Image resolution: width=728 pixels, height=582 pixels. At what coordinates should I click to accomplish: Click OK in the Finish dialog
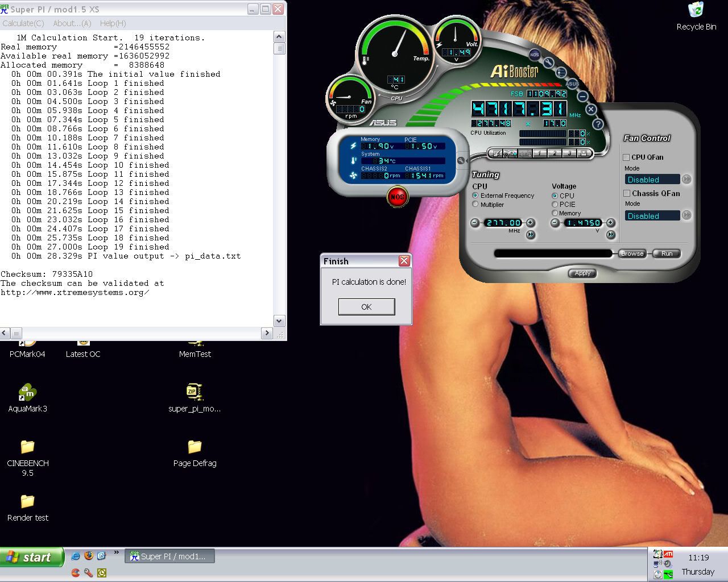366,307
